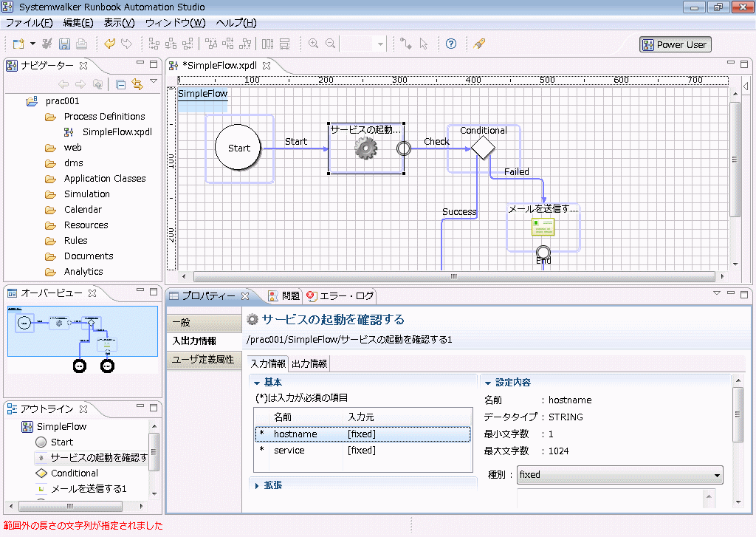Click the Align Right toolbar icon

tap(188, 44)
